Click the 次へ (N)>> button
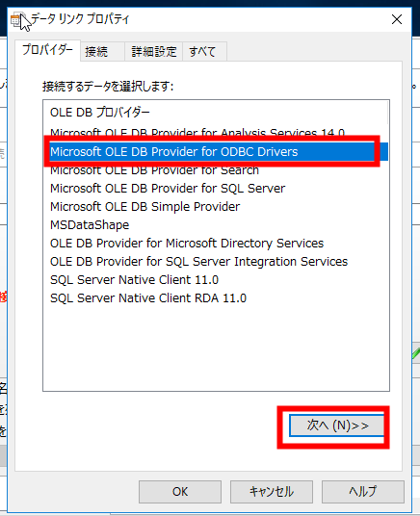 pyautogui.click(x=336, y=426)
